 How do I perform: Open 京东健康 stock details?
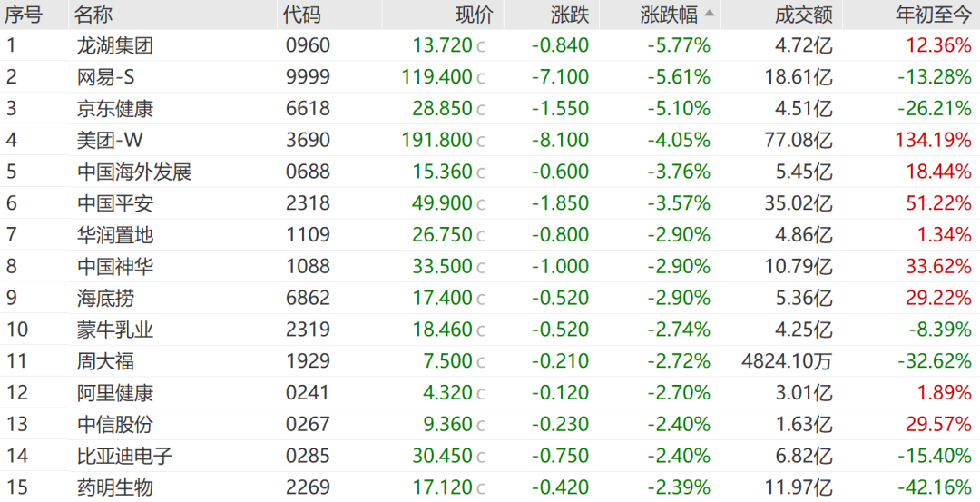coord(490,108)
